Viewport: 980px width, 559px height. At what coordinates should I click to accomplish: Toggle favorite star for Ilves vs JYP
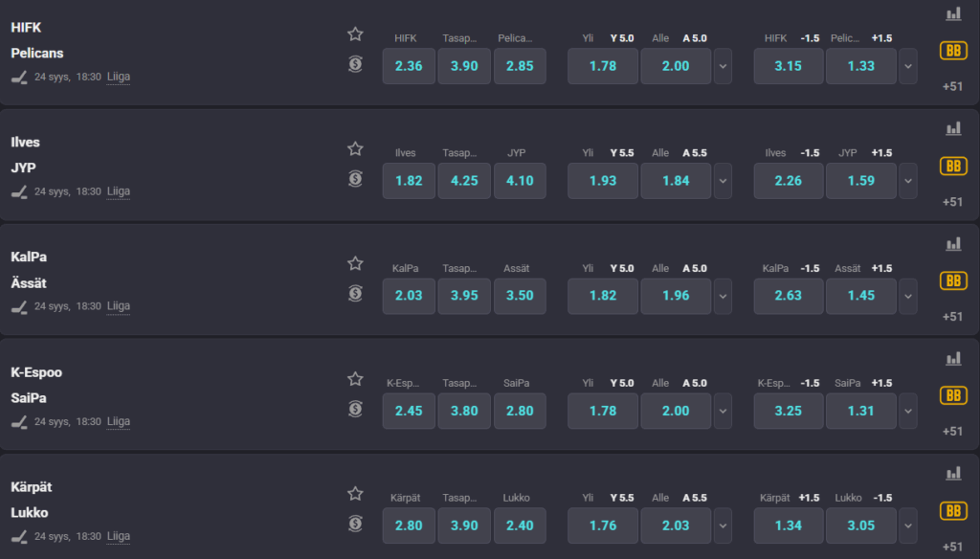click(x=355, y=149)
